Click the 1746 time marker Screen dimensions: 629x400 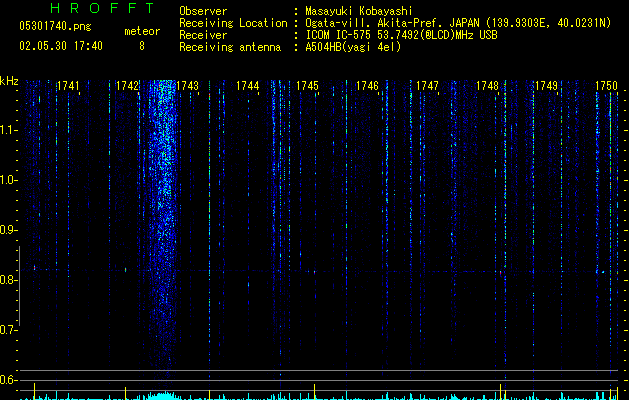(x=367, y=86)
